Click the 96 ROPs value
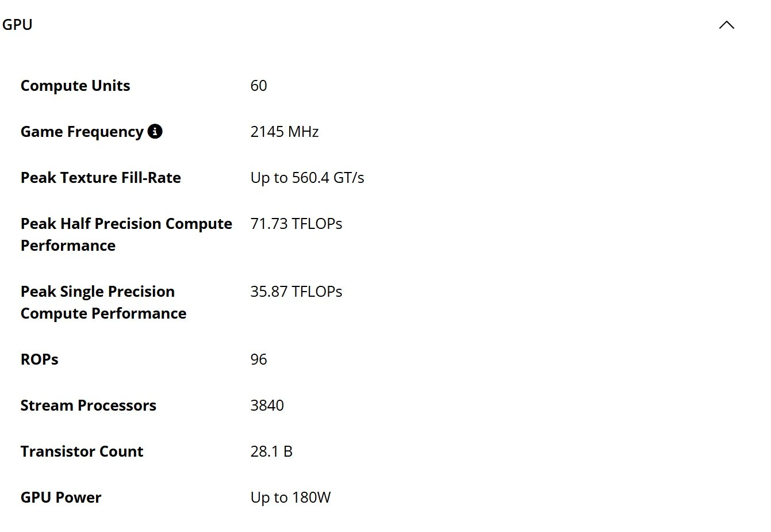The height and width of the screenshot is (532, 771). click(258, 359)
